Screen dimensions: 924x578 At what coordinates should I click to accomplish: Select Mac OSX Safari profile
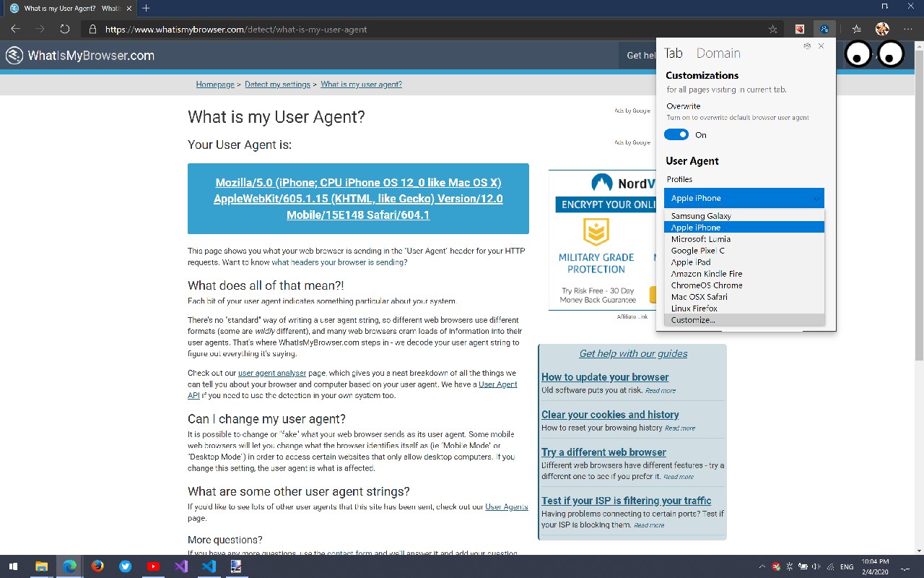744,297
